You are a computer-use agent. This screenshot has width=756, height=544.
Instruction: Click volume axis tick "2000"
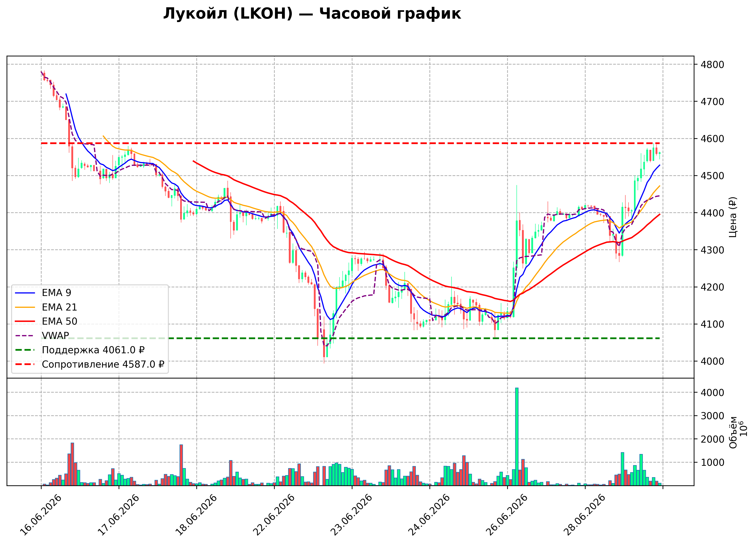point(712,439)
